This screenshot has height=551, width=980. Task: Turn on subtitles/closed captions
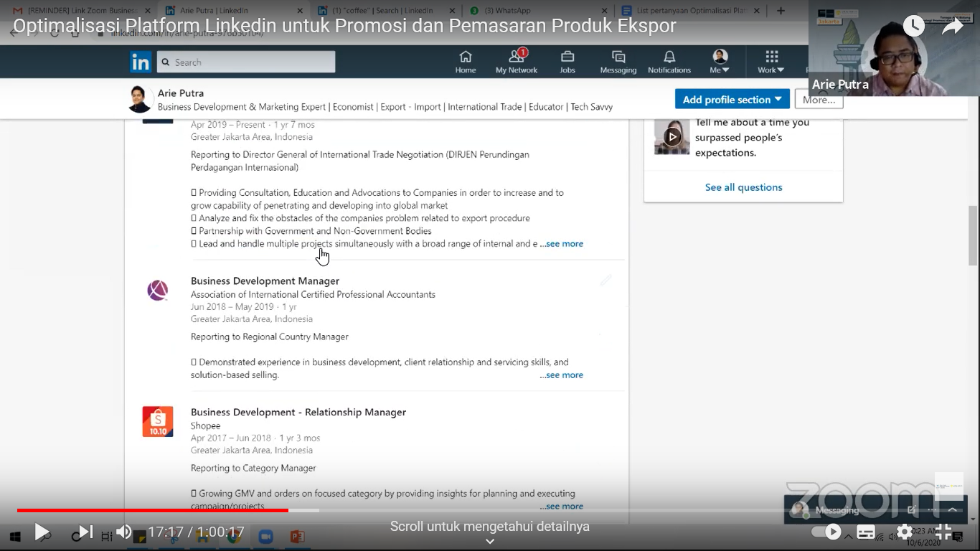(866, 532)
